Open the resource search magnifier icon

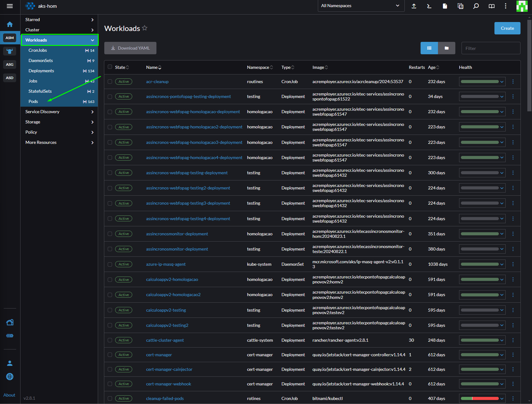point(476,6)
